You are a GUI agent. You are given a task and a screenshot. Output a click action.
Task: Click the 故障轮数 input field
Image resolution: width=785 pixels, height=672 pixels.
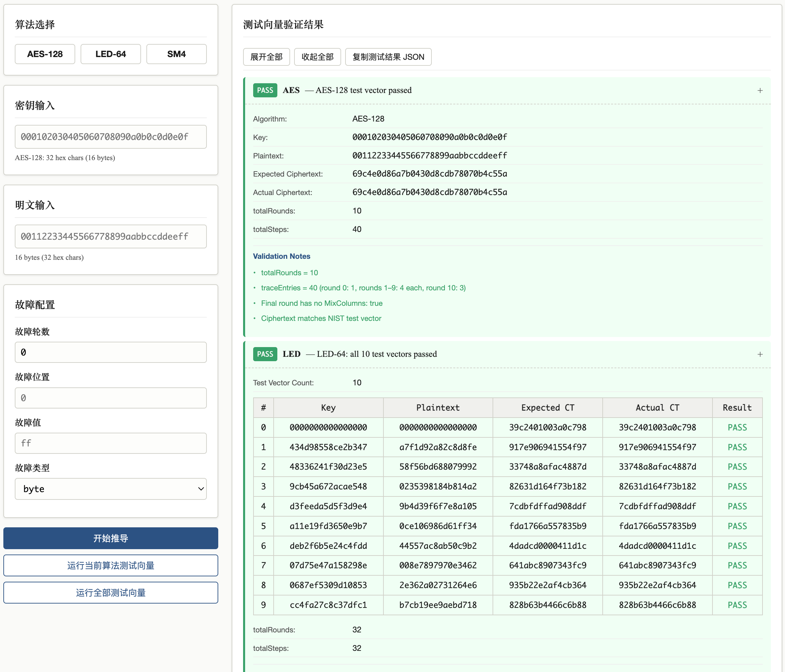point(110,352)
